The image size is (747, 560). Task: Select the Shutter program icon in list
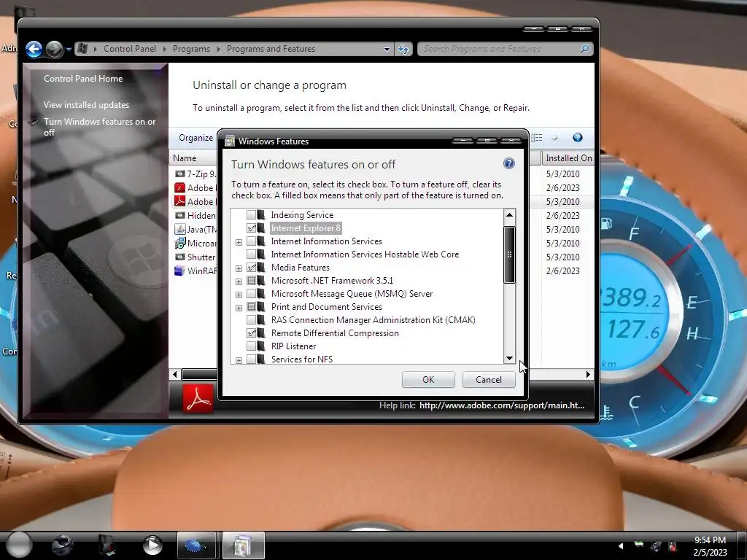(179, 257)
